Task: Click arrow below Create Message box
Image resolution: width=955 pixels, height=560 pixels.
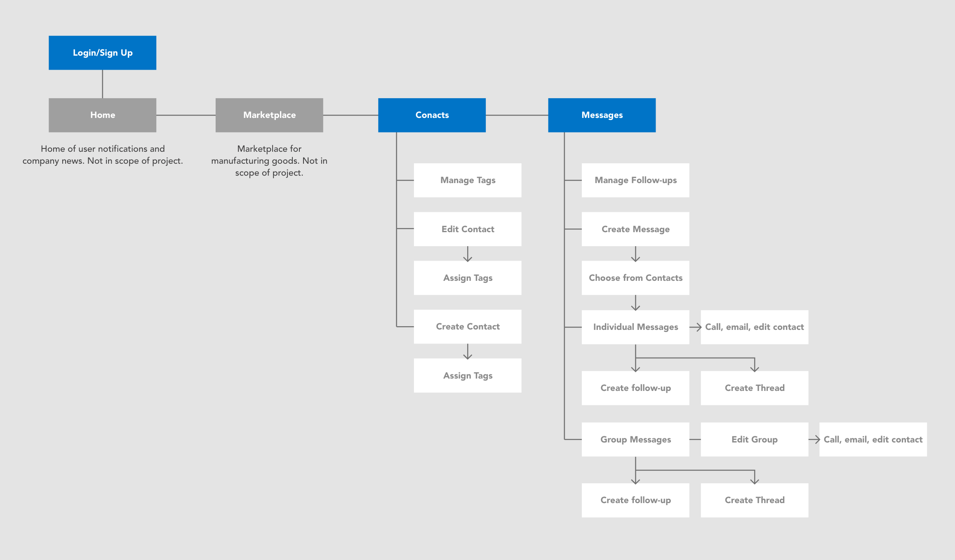Action: pos(635,254)
